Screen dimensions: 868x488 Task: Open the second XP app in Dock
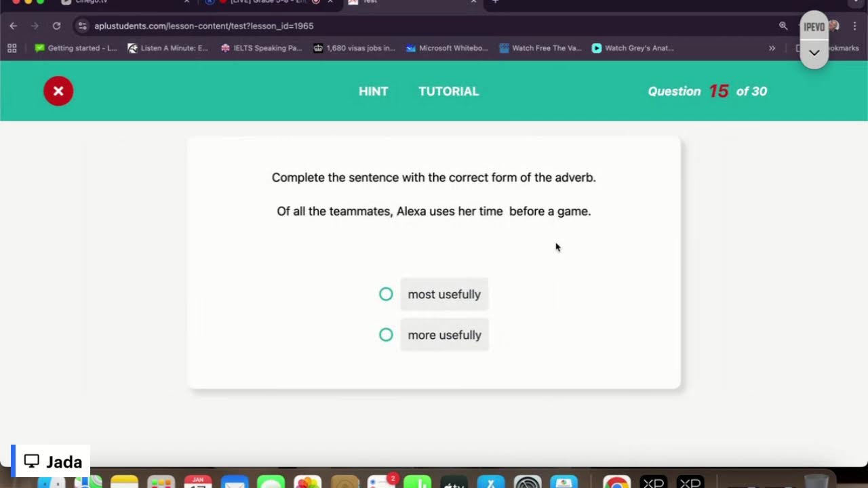click(690, 482)
